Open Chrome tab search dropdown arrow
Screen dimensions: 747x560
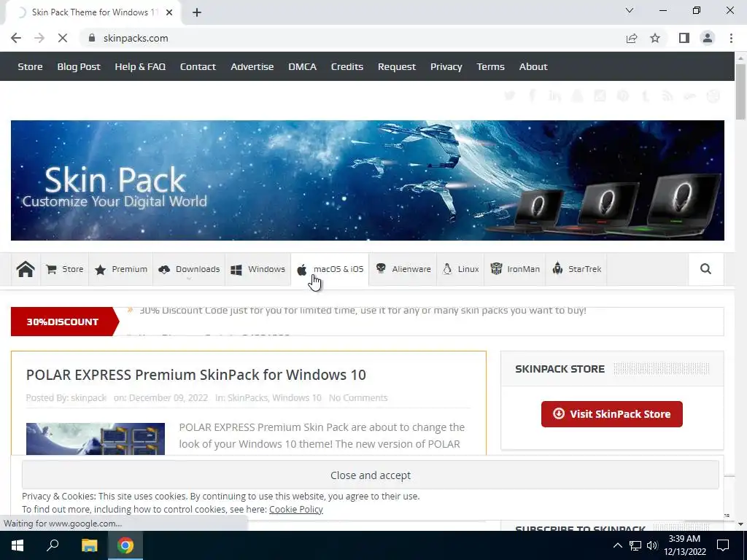pyautogui.click(x=630, y=10)
